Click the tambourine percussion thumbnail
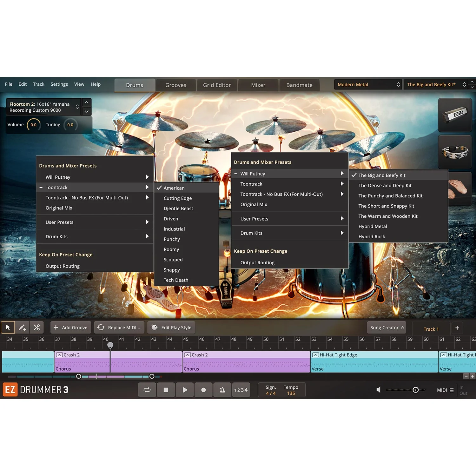The width and height of the screenshot is (476, 476). 455,152
